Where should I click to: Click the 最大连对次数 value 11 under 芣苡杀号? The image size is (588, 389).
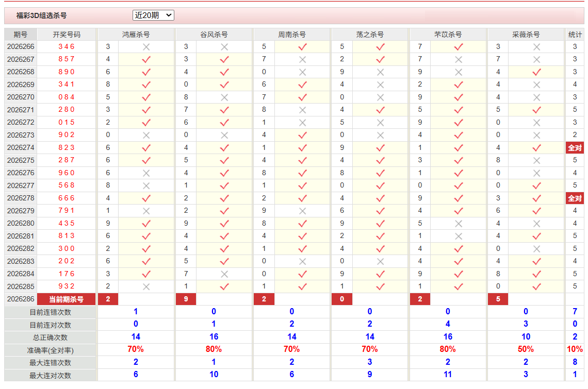pos(448,375)
